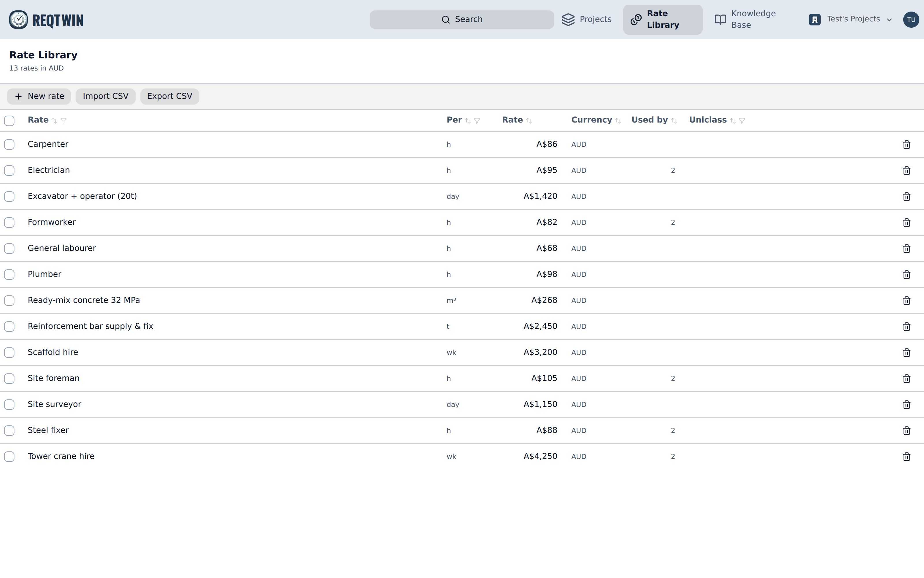Screen dimensions: 924x578
Task: Click the ReqTwin logo
Action: (x=46, y=20)
